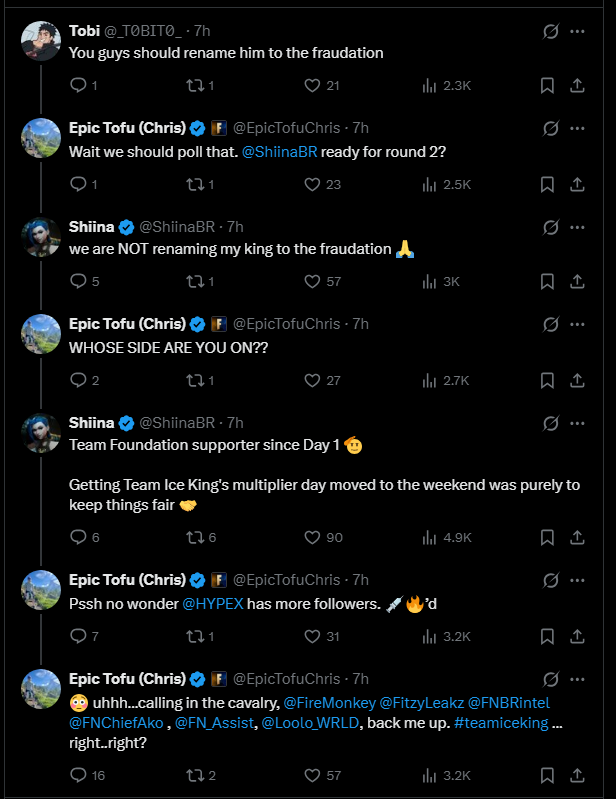Reply to Tobi's fraudation tweet
The image size is (616, 799).
(x=78, y=87)
